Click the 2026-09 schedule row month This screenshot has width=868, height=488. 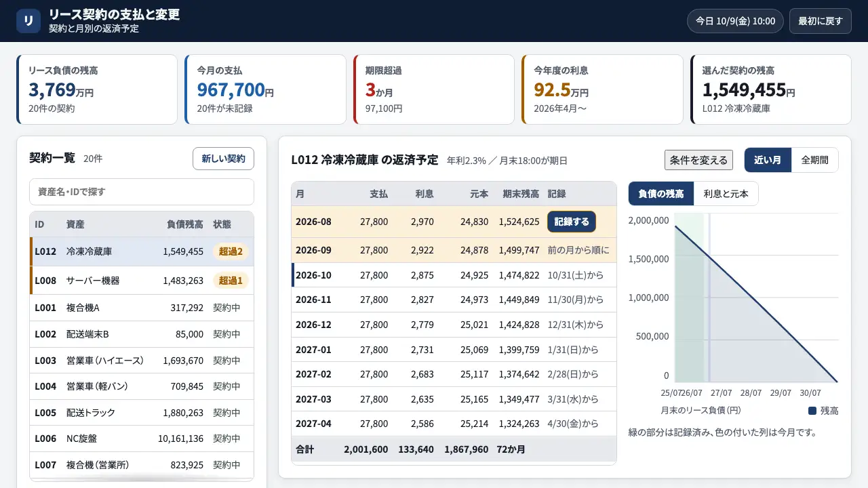tap(313, 250)
